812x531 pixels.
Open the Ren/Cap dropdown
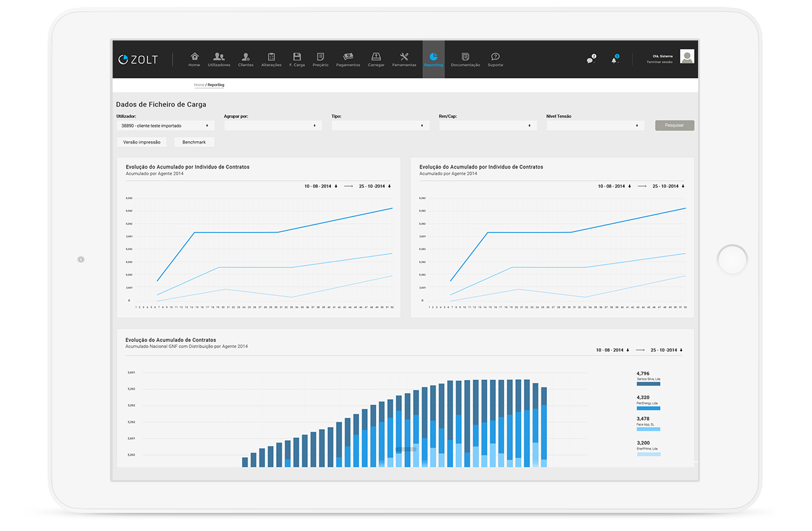(x=488, y=126)
